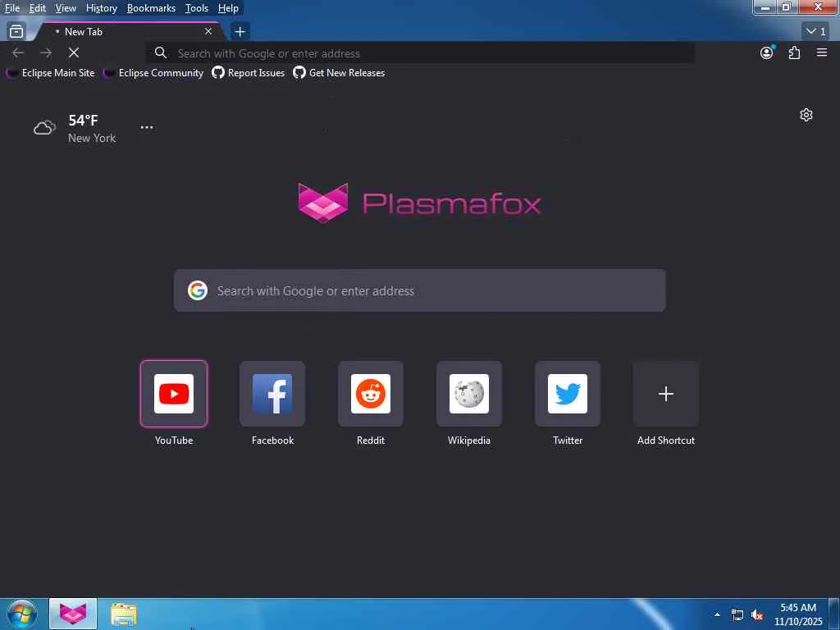Open the Tools menu
Image resolution: width=840 pixels, height=630 pixels.
pos(197,8)
